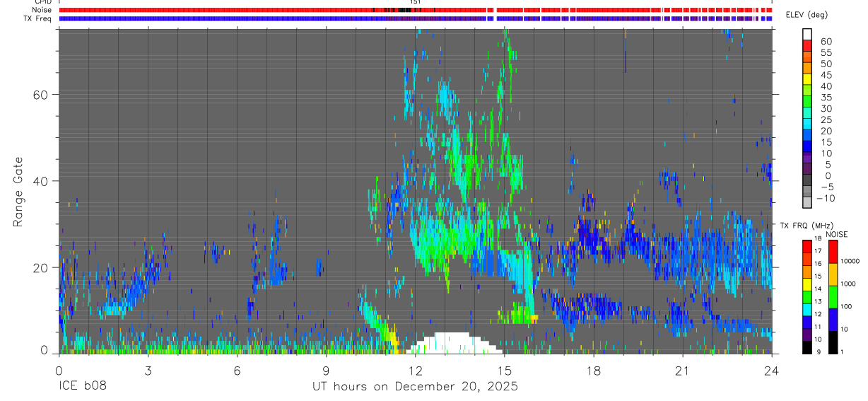Click the black segment of NOISE color bar
The image size is (868, 401).
point(833,342)
